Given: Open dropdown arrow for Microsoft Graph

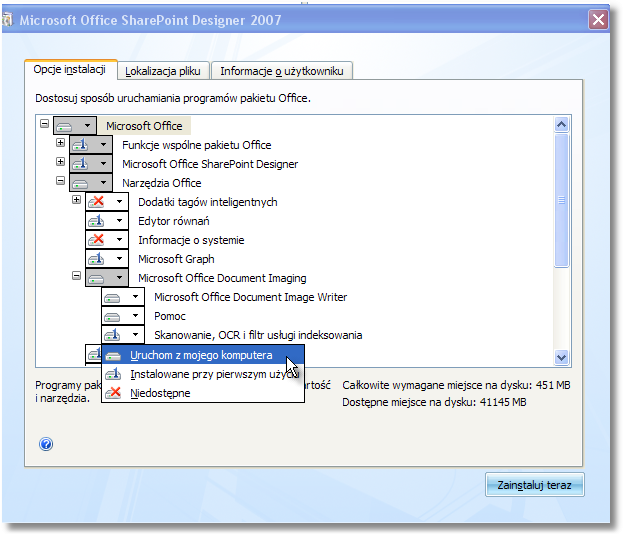Looking at the screenshot, I should (x=119, y=259).
